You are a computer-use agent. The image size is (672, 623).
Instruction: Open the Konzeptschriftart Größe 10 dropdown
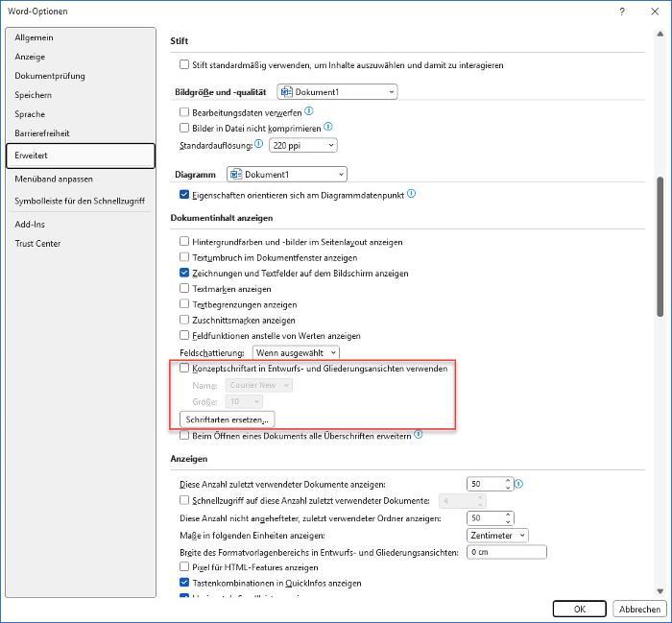244,401
